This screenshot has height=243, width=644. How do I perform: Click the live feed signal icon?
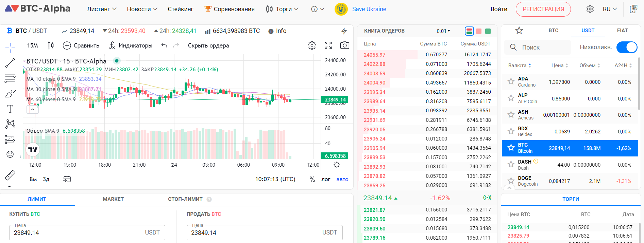(487, 198)
